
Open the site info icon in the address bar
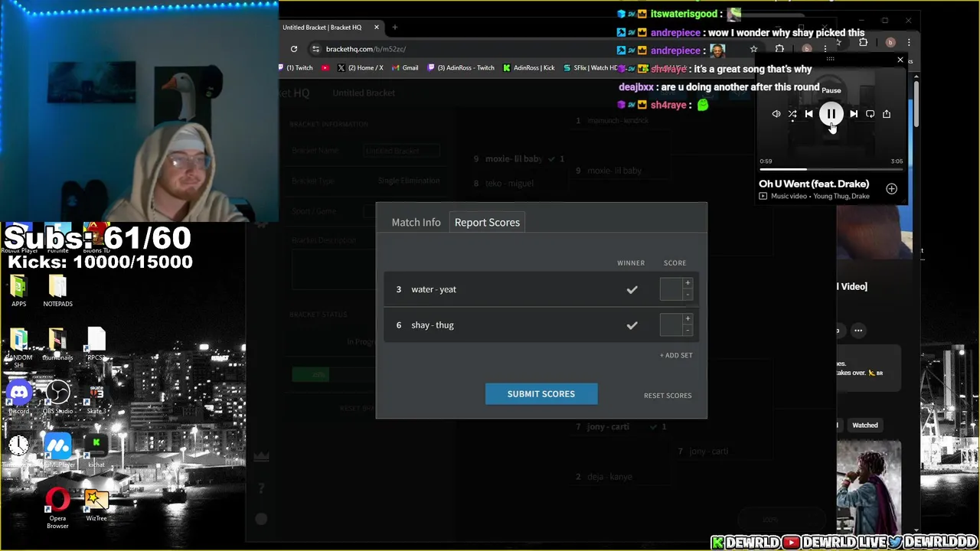click(315, 49)
